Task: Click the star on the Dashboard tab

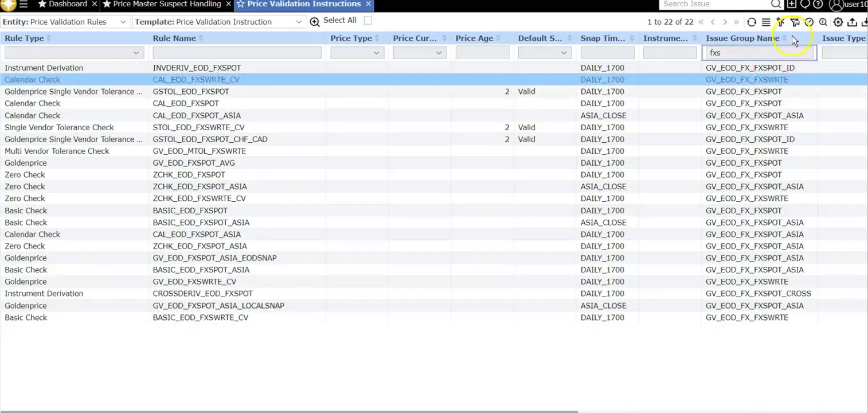Action: pyautogui.click(x=42, y=4)
